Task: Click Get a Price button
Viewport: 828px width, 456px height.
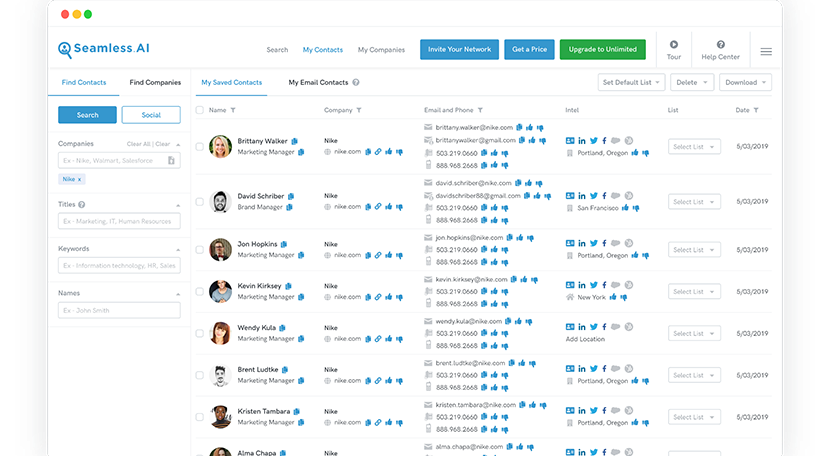Action: 529,49
